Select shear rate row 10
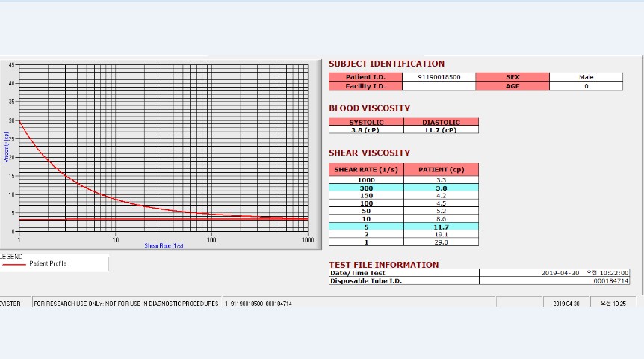 click(366, 219)
